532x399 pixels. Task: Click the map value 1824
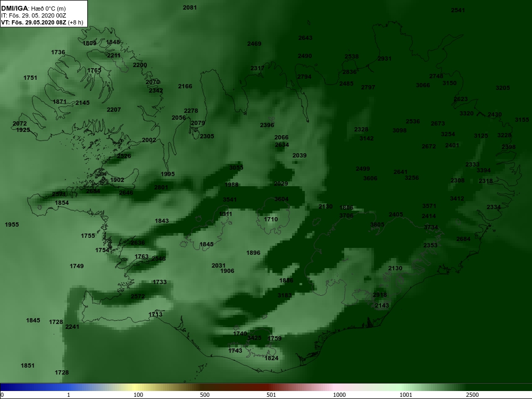tap(271, 358)
